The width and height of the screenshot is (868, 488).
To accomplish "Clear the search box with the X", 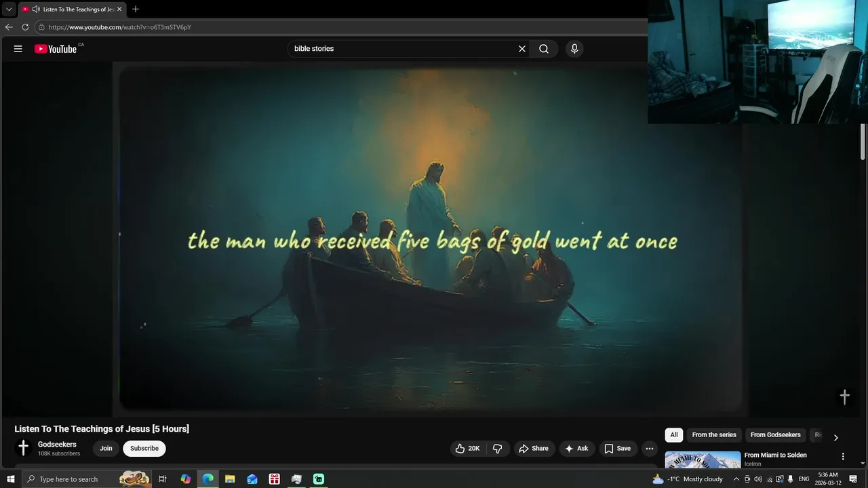I will [x=522, y=49].
